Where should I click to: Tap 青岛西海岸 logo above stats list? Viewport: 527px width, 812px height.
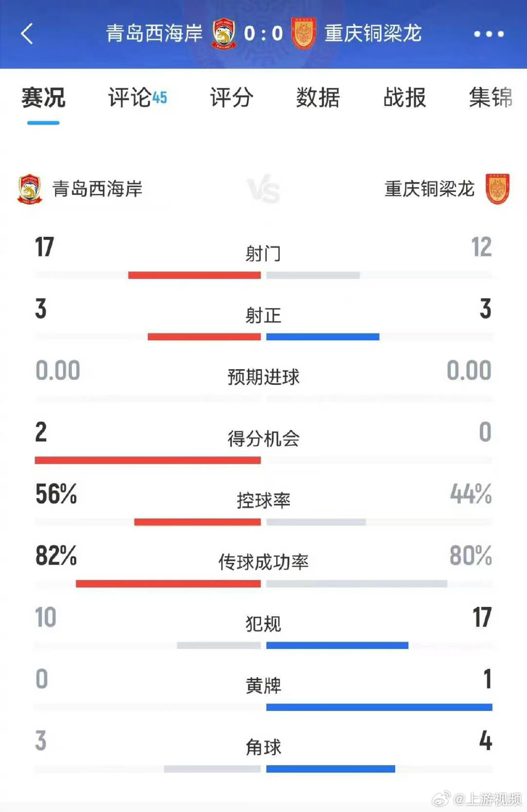click(x=30, y=188)
